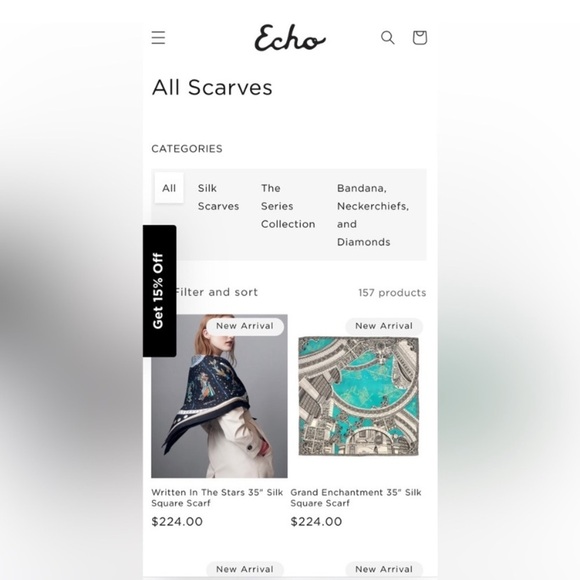580x580 pixels.
Task: Open the hamburger menu icon
Action: (x=158, y=38)
